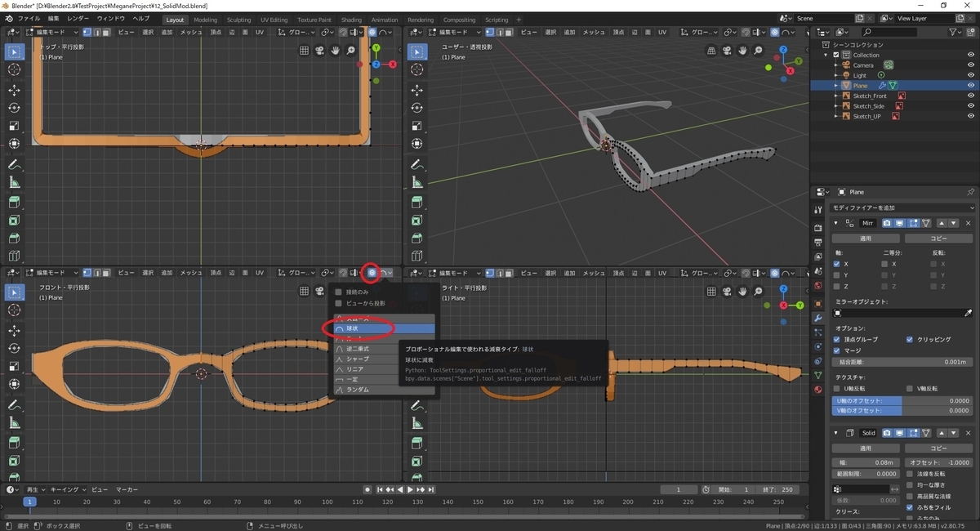The height and width of the screenshot is (531, 980).
Task: Click the eyedropper for Mirror Object
Action: [x=969, y=313]
